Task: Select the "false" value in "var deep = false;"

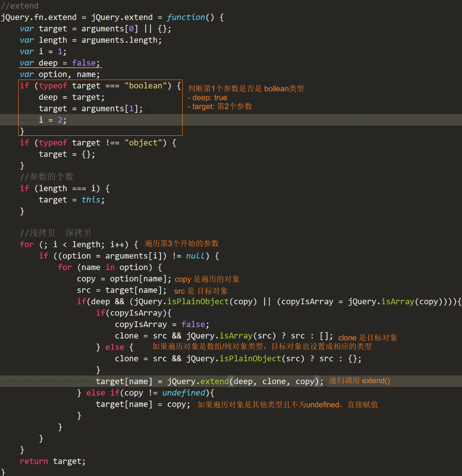Action: click(84, 63)
